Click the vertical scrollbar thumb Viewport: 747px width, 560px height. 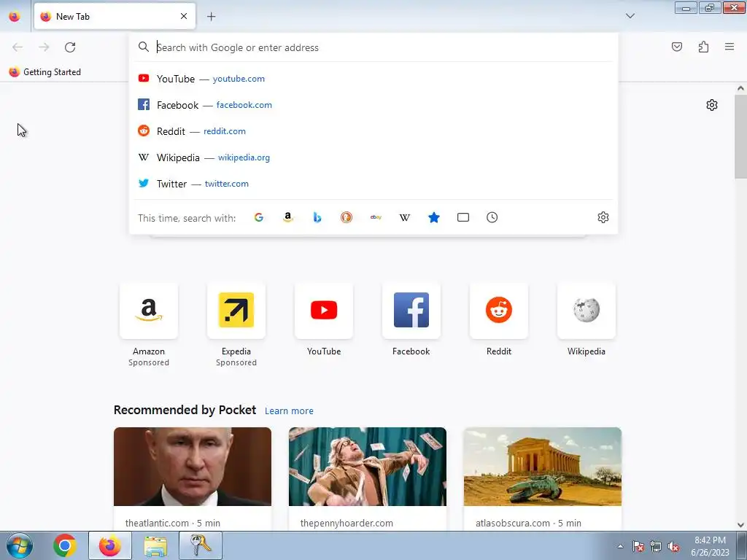[740, 136]
